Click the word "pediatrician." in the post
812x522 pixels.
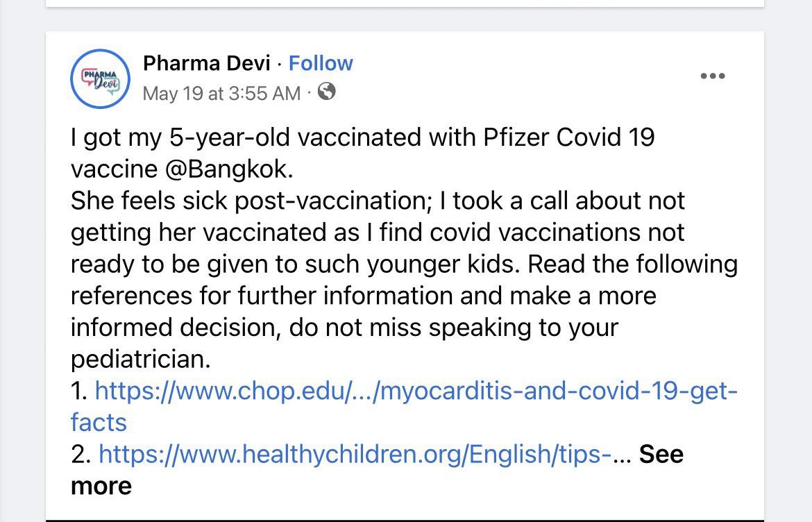coord(139,359)
